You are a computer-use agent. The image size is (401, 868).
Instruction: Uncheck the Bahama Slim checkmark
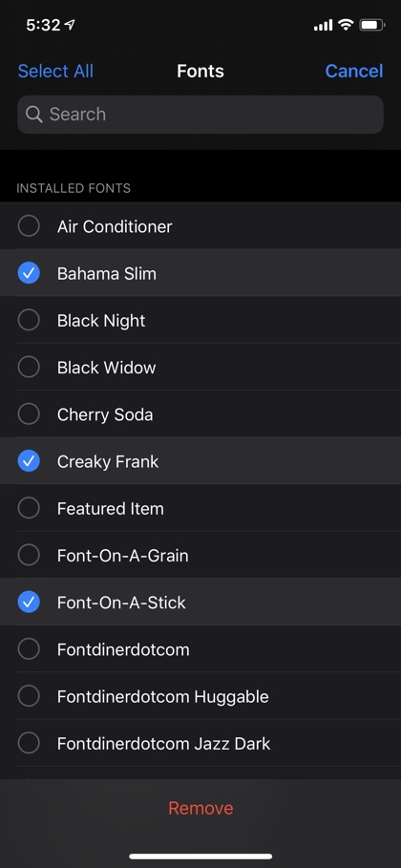29,273
